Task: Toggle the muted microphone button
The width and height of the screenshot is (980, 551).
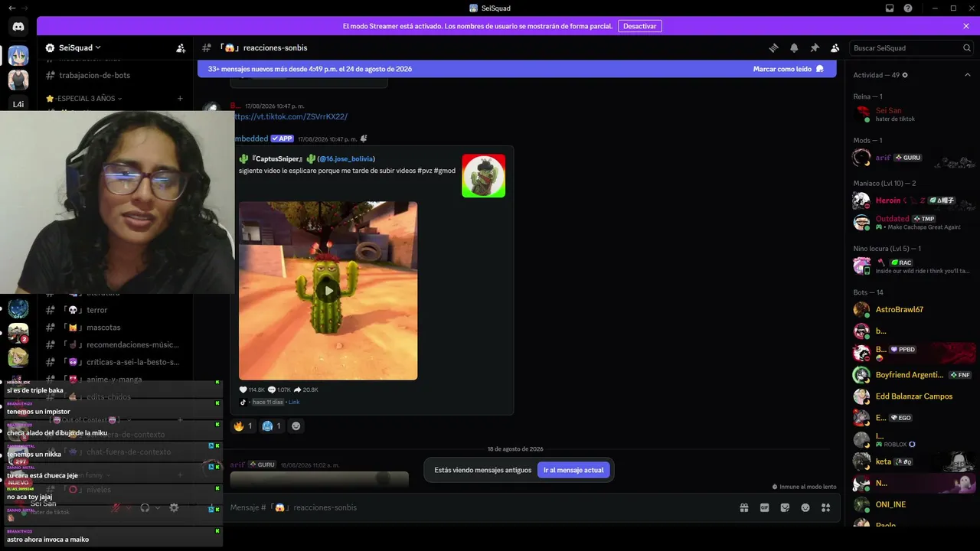Action: click(116, 507)
